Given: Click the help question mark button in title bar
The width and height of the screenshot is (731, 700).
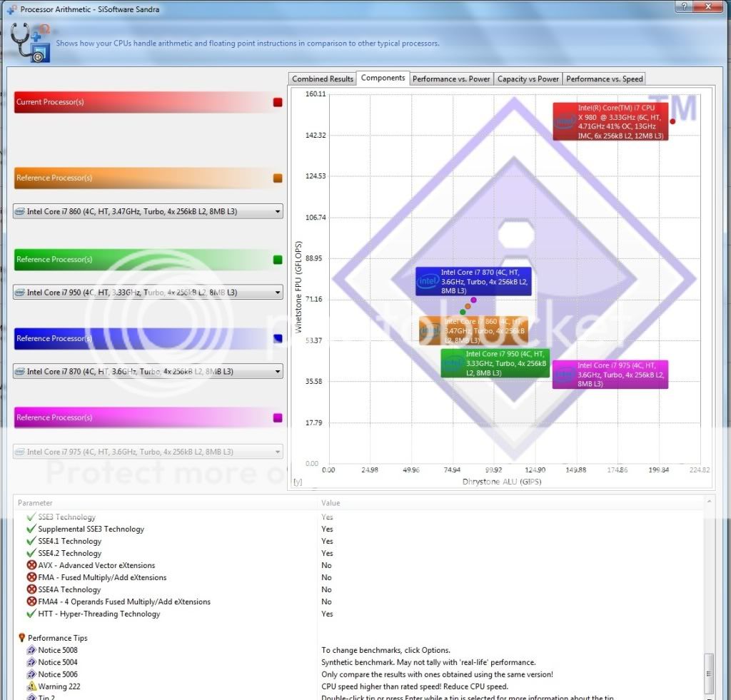Looking at the screenshot, I should (x=683, y=6).
